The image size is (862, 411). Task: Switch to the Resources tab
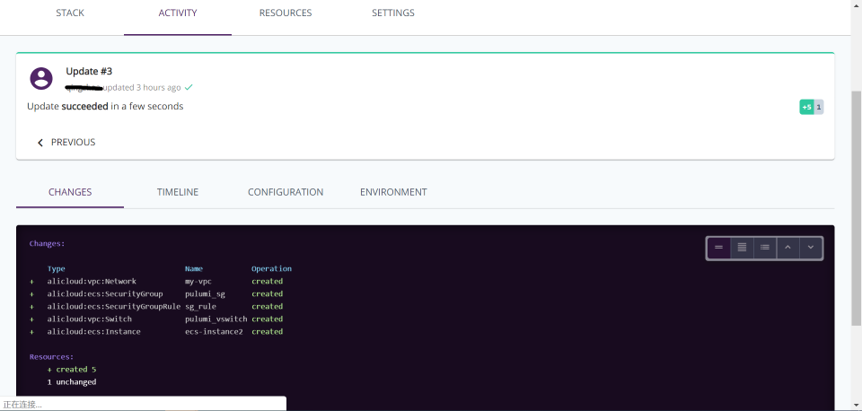coord(285,13)
